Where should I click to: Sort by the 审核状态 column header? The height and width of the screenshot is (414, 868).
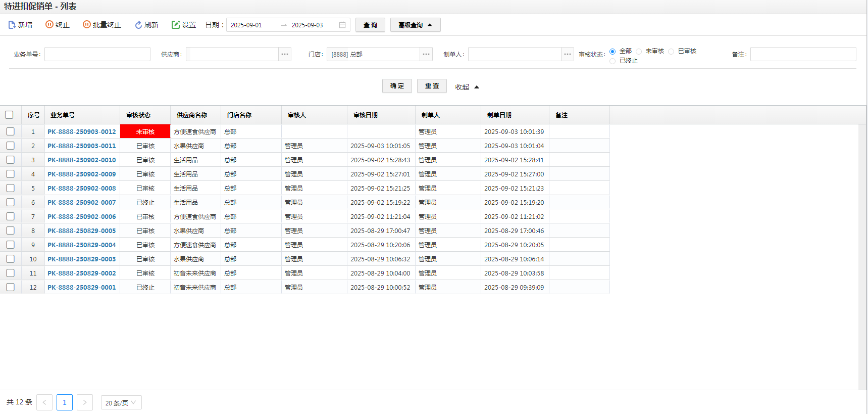(138, 115)
